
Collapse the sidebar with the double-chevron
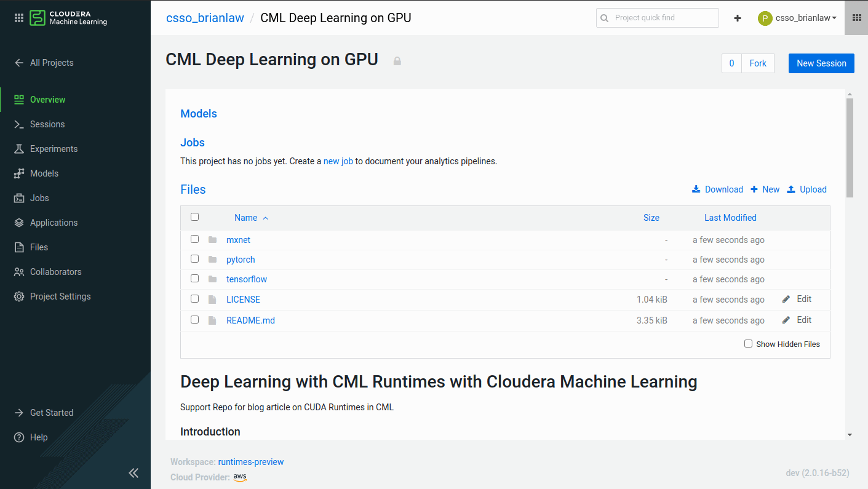click(x=133, y=472)
